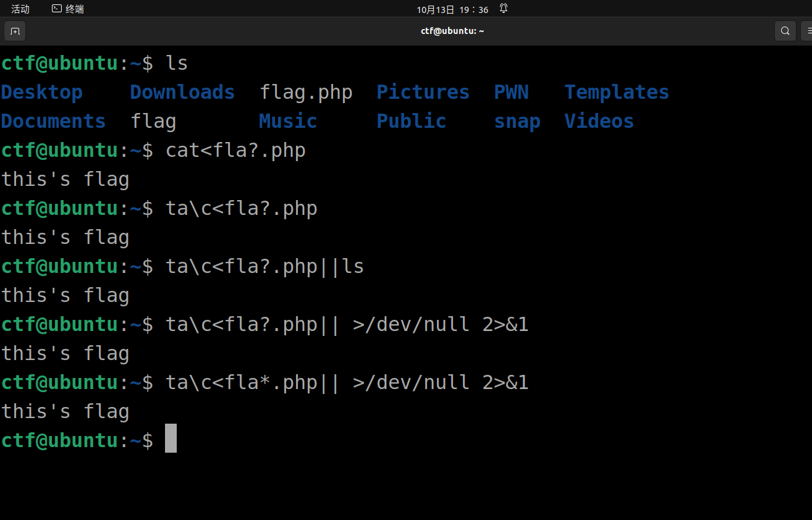Click the Pictures directory name
The image size is (812, 520).
coord(423,92)
